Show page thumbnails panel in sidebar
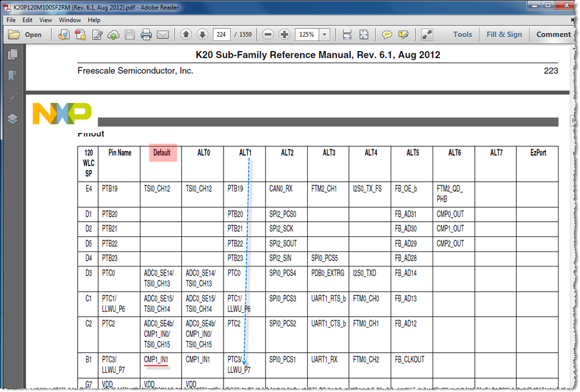Viewport: 580px width, 392px height. (13, 55)
